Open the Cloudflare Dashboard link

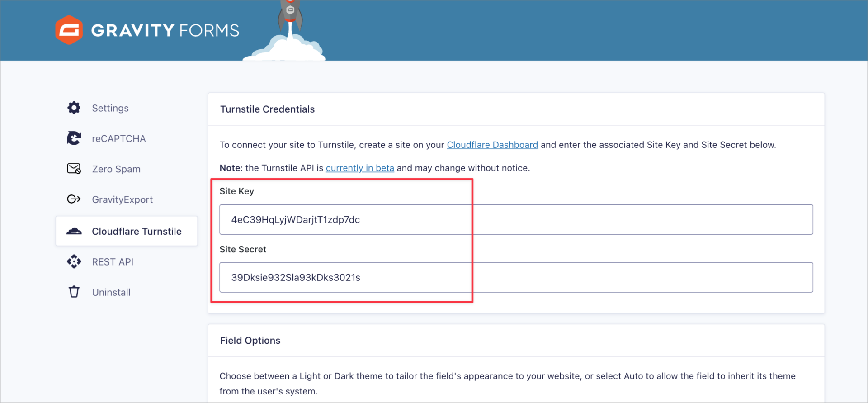tap(492, 145)
